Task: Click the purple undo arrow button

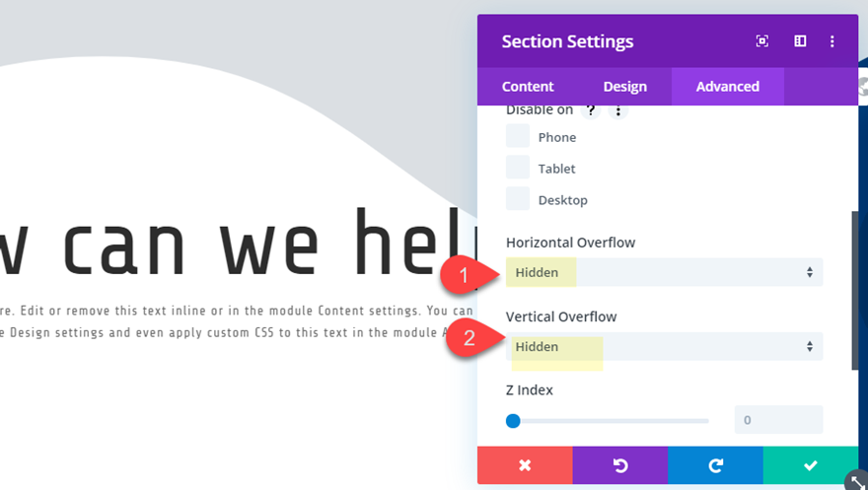Action: (620, 465)
